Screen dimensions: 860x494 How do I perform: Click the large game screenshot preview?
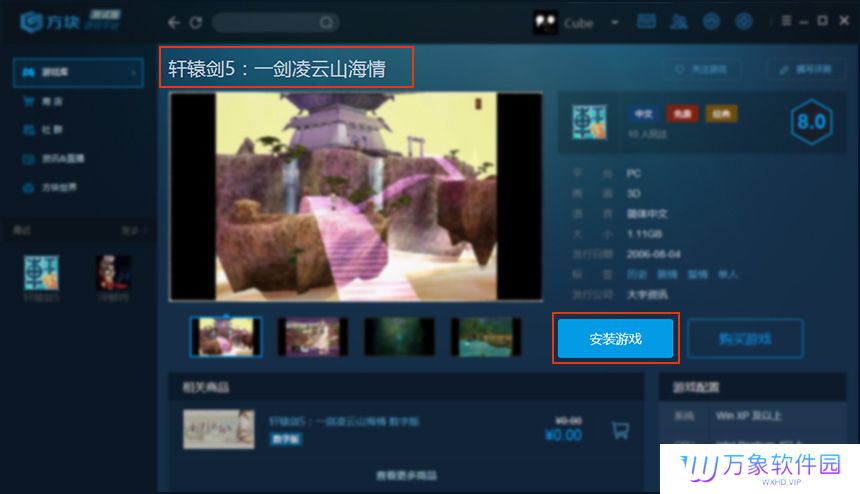point(356,197)
